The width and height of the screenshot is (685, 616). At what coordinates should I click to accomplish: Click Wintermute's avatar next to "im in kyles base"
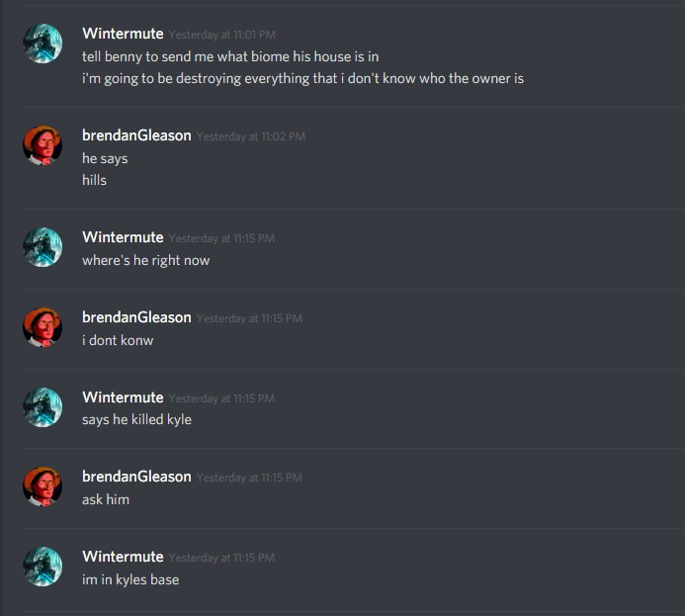43,567
